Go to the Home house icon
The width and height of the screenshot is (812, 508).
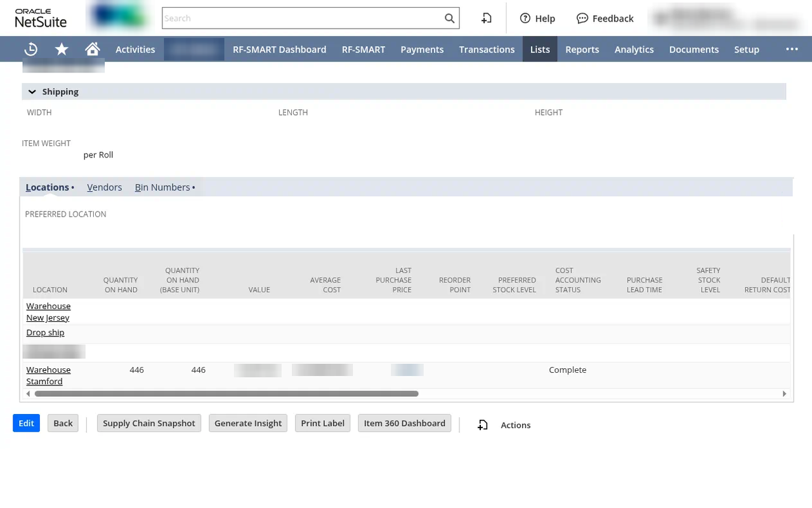click(93, 49)
